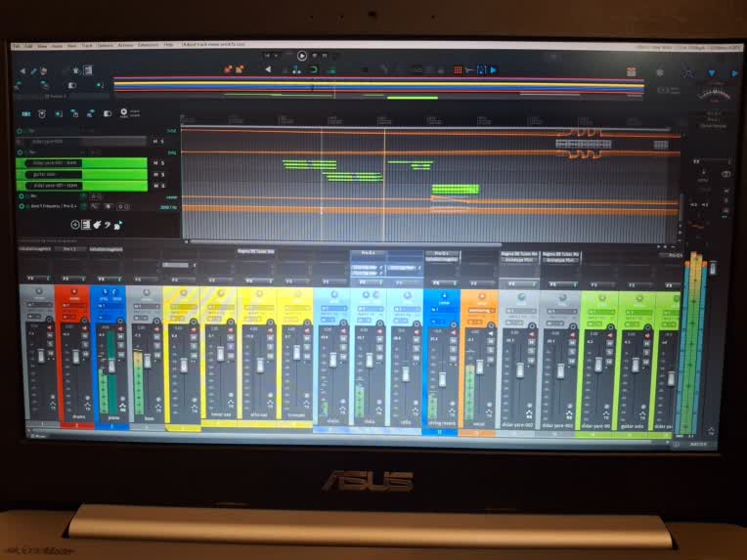Solo the piano mixer strip

click(121, 345)
